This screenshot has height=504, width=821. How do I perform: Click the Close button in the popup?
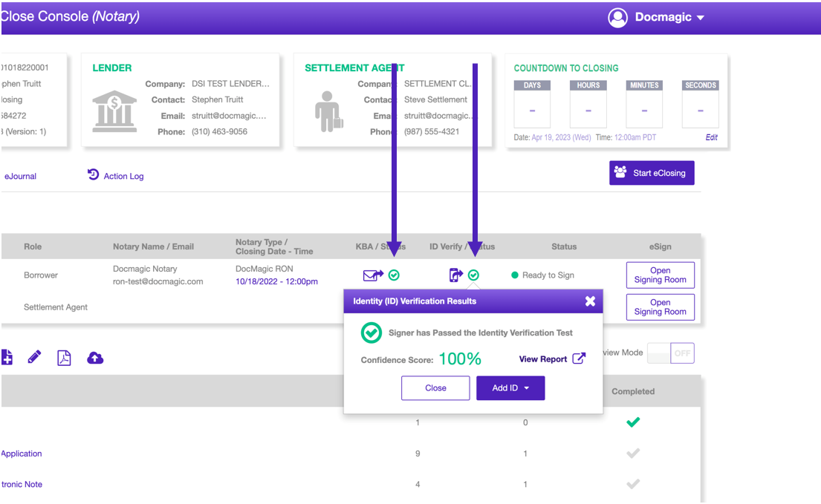point(435,388)
